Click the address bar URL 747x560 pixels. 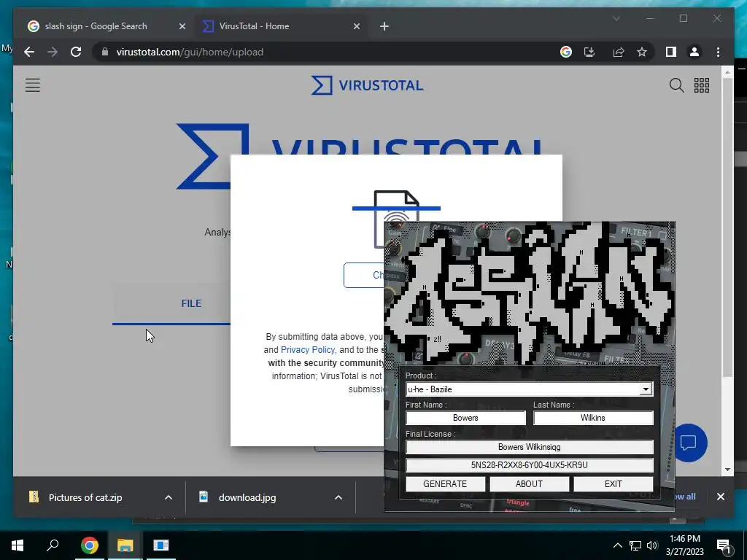[x=190, y=52]
